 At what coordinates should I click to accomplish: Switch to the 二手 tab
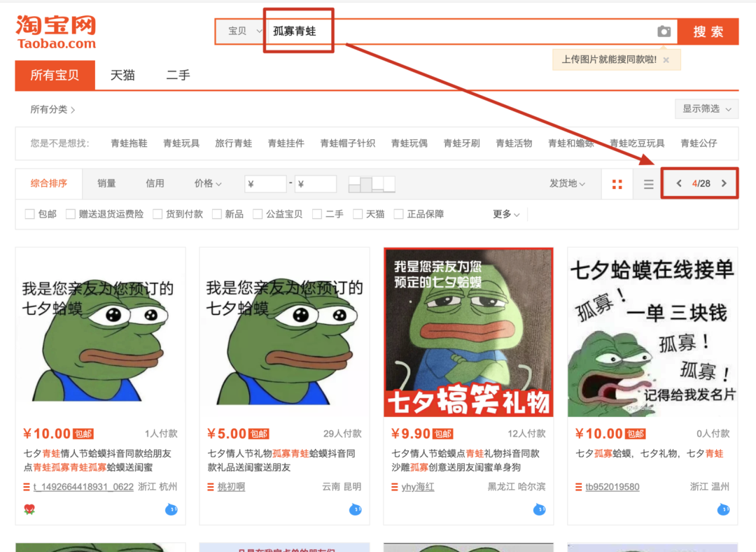[178, 75]
